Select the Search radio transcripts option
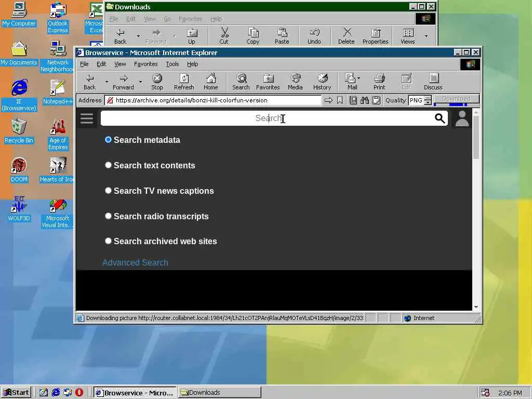 tap(108, 216)
